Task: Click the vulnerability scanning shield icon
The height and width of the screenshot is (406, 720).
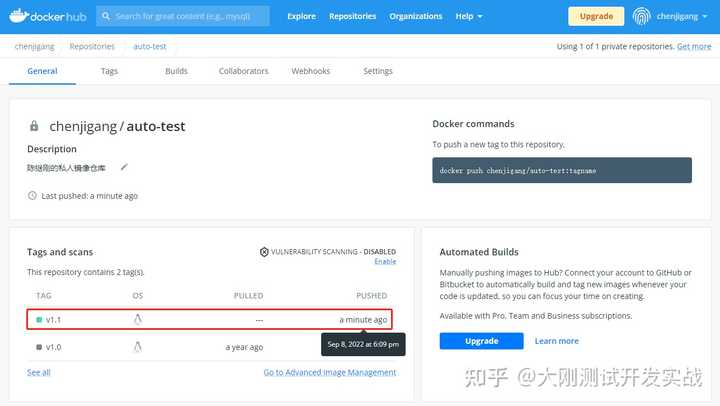Action: [264, 252]
